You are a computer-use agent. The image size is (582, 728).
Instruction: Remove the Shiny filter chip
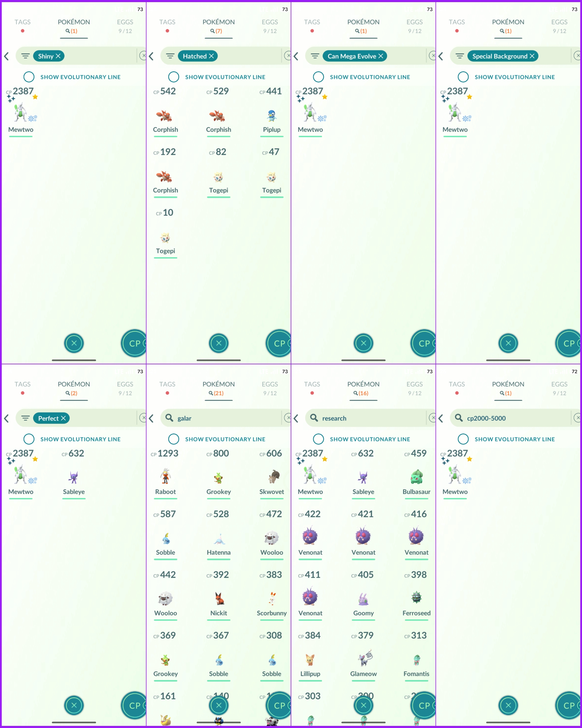coord(58,56)
